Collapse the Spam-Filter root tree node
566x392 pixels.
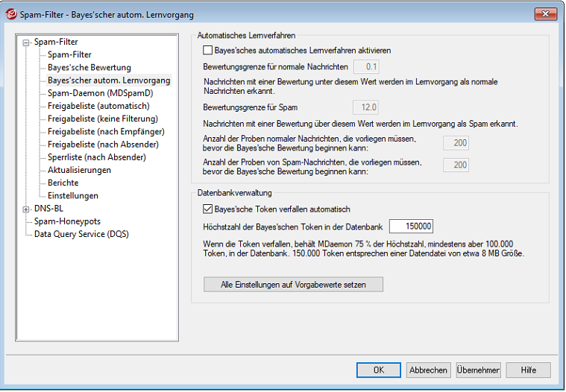click(x=27, y=42)
